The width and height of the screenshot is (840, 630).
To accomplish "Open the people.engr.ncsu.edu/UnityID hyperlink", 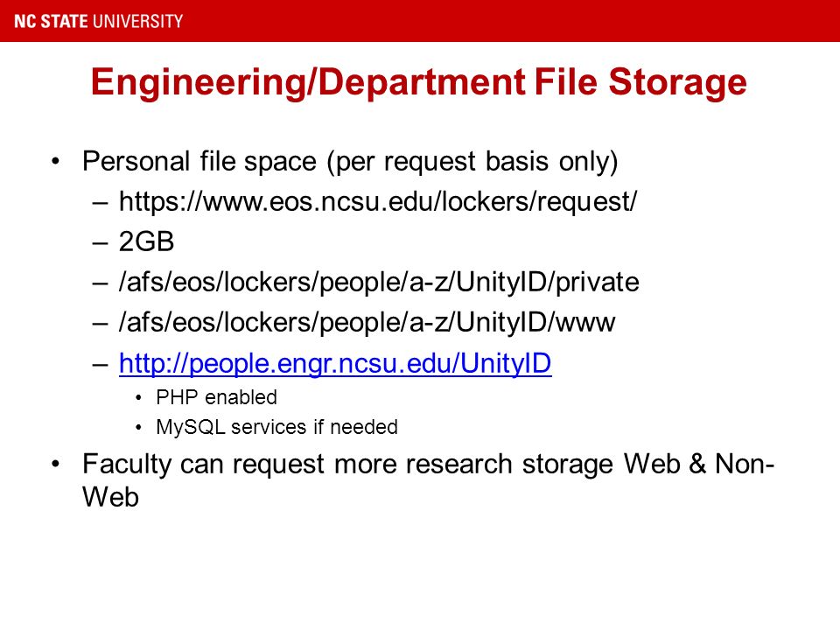I will 335,364.
